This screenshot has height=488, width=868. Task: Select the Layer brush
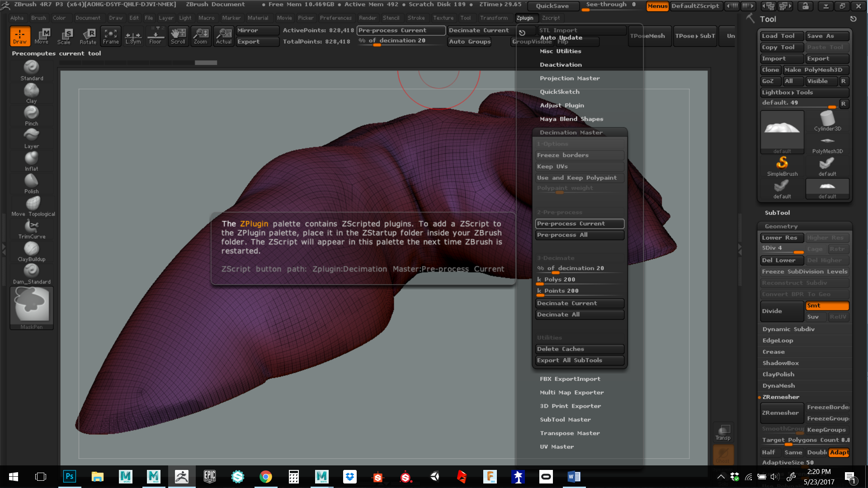click(x=32, y=139)
